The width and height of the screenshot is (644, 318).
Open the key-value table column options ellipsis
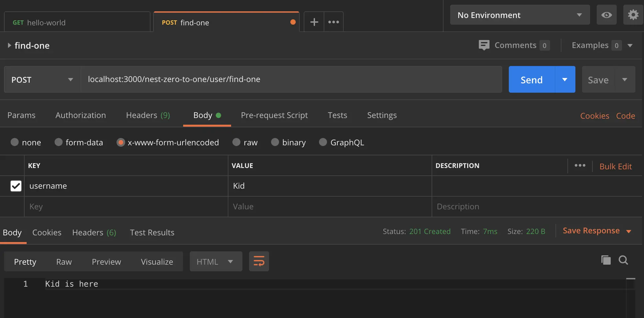coord(580,166)
